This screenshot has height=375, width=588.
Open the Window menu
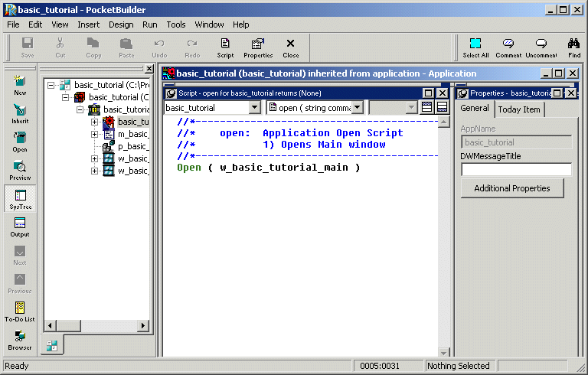point(209,24)
